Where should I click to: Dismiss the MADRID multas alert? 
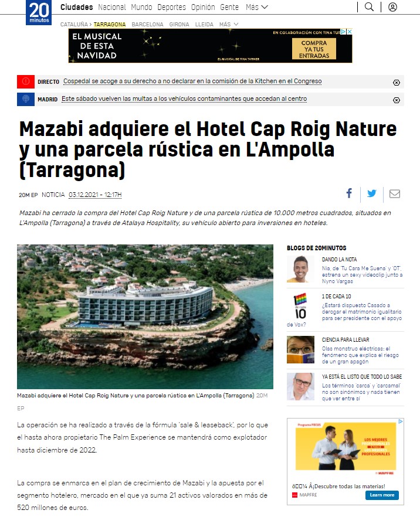(x=397, y=100)
